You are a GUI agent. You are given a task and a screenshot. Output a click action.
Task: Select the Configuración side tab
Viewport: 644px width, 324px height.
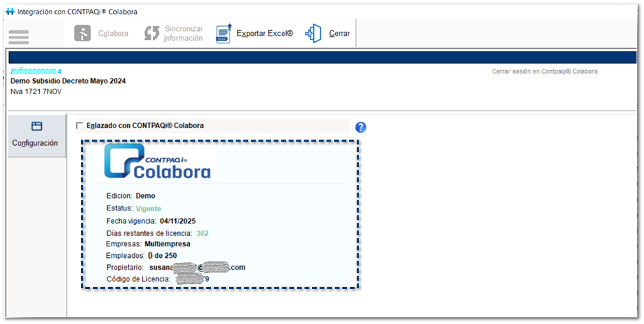(36, 136)
